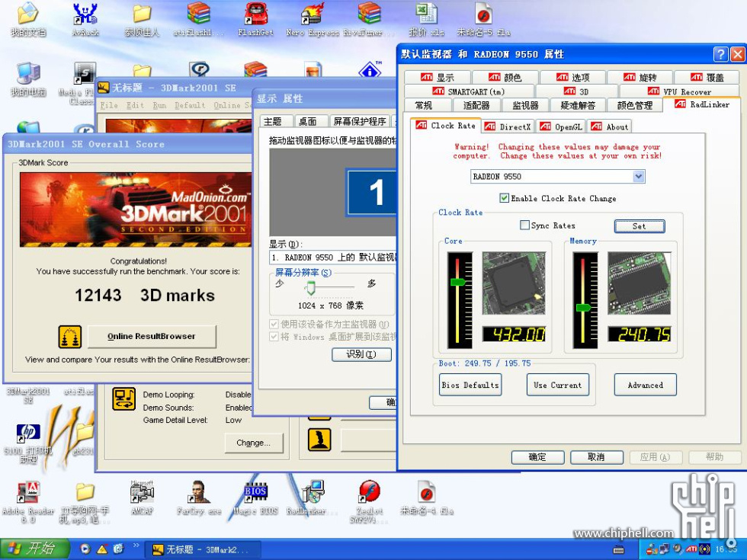Screen dimensions: 747x560
Task: Click the 3DMark2001 taskbar button
Action: pyautogui.click(x=203, y=549)
